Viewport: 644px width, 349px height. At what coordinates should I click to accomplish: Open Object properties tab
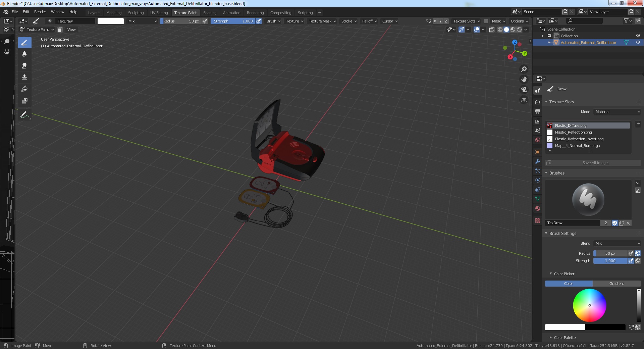(538, 152)
